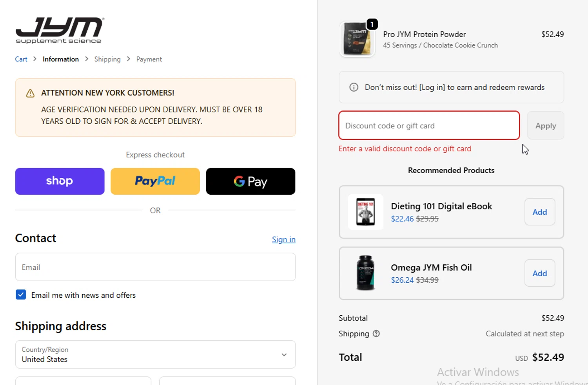Click the warning triangle icon in the attention banner
This screenshot has height=385, width=588.
click(30, 93)
